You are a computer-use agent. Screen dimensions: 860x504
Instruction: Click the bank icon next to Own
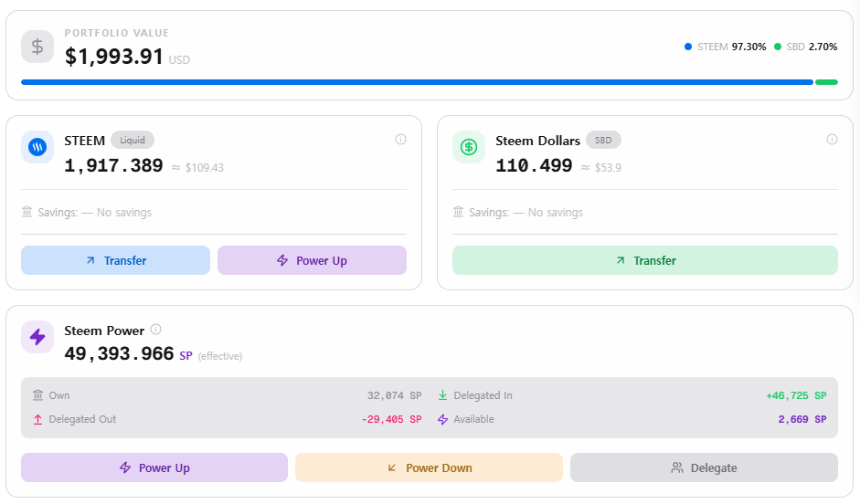point(37,395)
